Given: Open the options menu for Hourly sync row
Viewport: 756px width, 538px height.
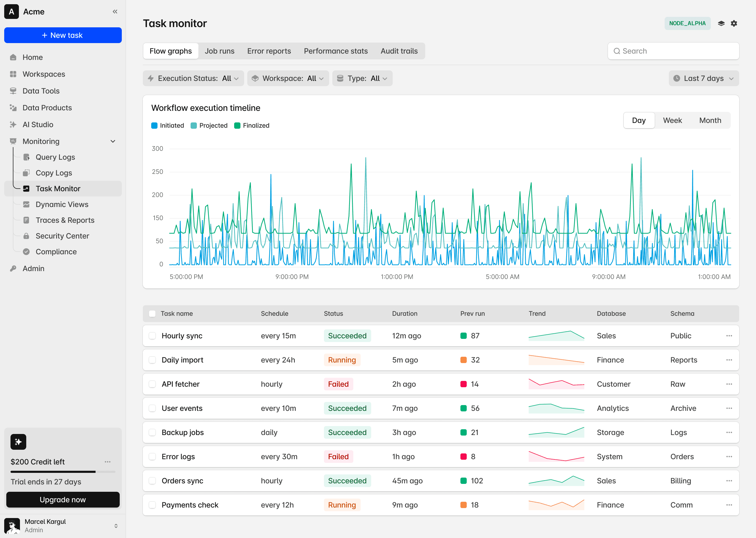Looking at the screenshot, I should pyautogui.click(x=729, y=335).
